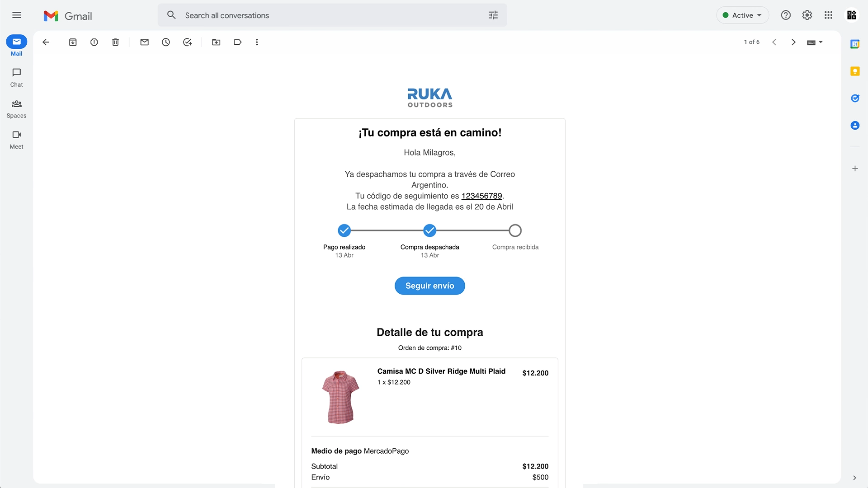
Task: Click the Compra recibida progress circle
Action: point(515,230)
